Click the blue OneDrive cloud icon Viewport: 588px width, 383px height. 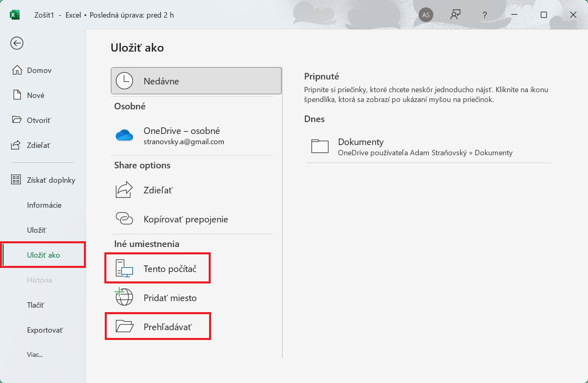(124, 135)
